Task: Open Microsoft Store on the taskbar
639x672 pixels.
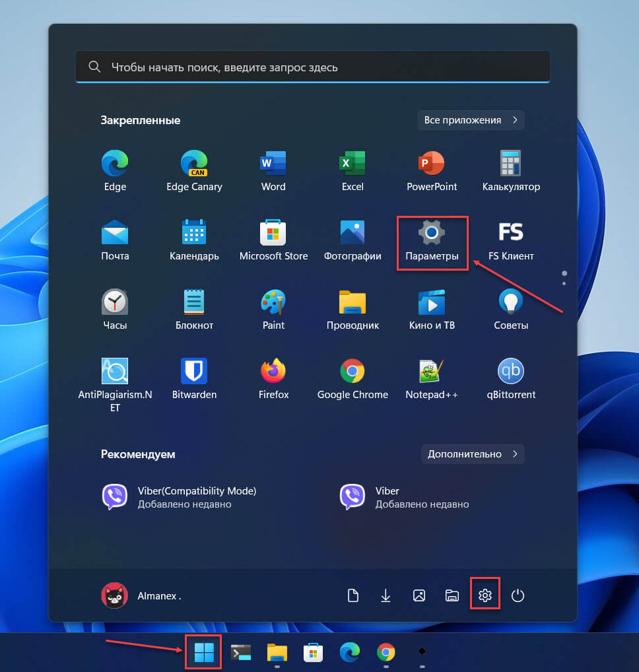Action: 314,652
